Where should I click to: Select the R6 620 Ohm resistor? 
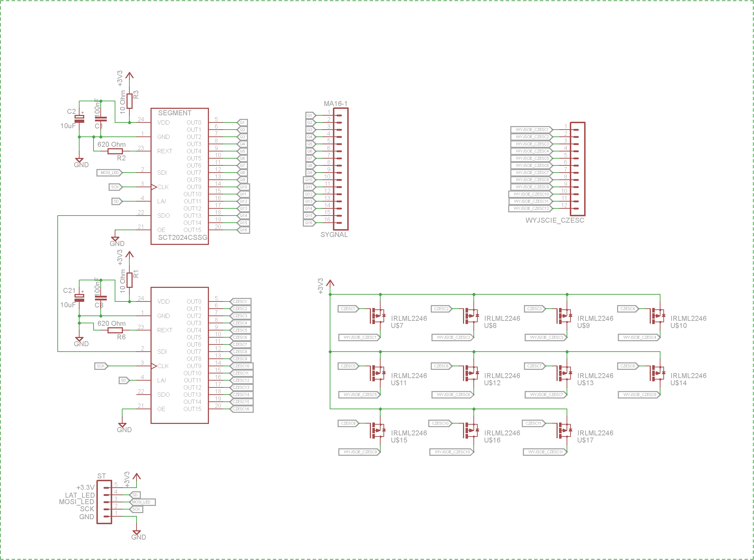(115, 330)
